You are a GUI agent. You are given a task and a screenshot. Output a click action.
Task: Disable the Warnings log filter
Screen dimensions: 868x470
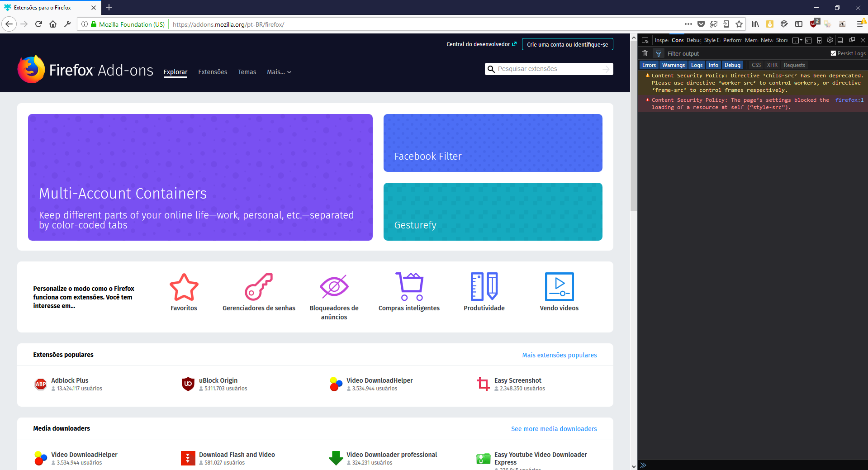pos(673,65)
